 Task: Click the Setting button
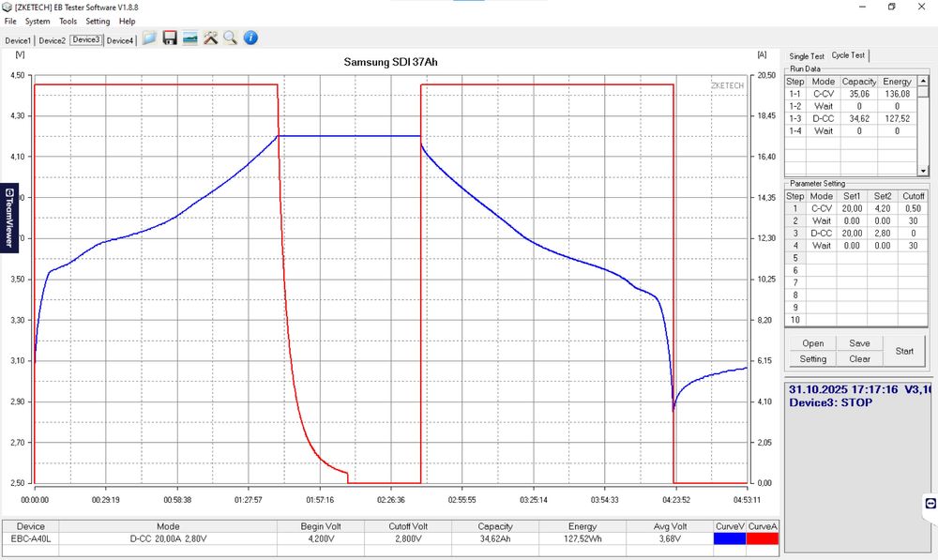pos(813,359)
